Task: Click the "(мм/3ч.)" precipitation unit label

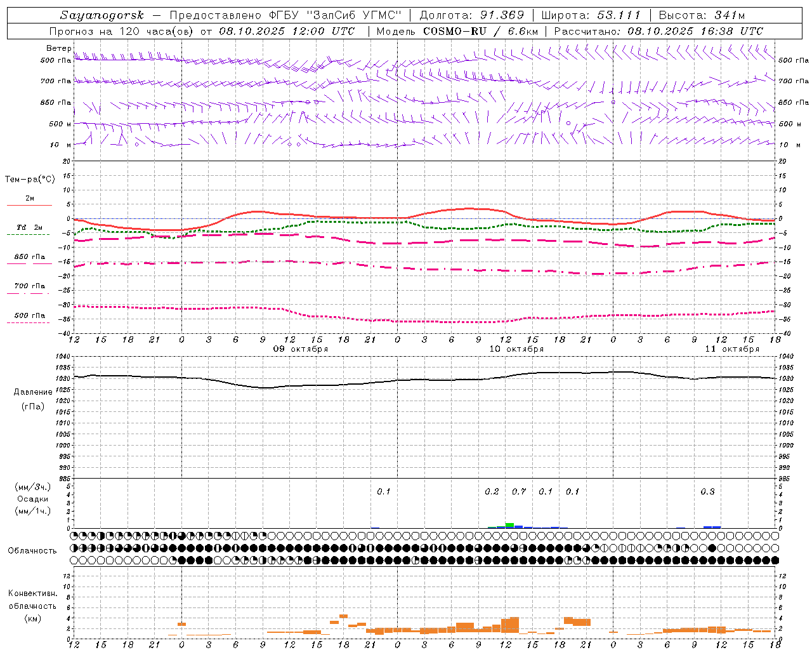Action: click(x=33, y=487)
